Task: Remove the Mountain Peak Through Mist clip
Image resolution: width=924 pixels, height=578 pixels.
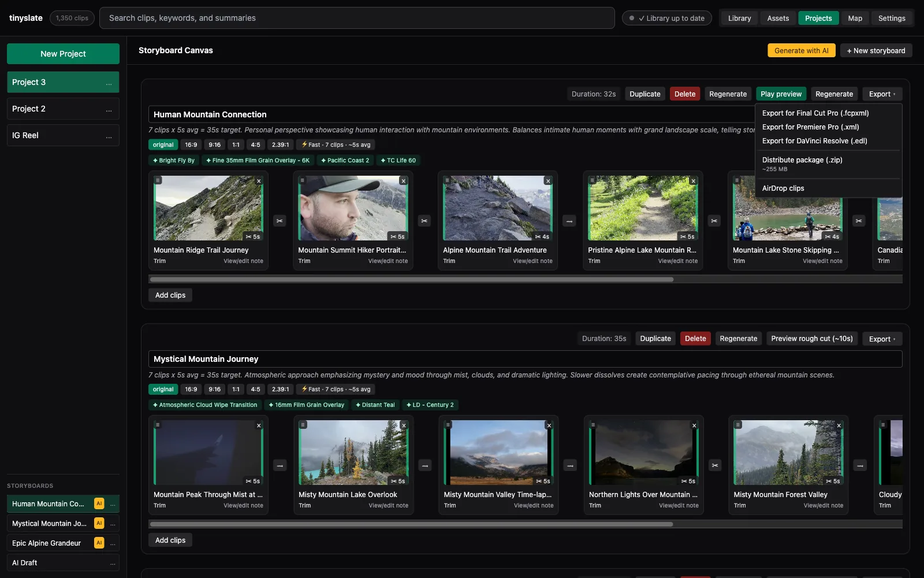Action: pyautogui.click(x=259, y=425)
